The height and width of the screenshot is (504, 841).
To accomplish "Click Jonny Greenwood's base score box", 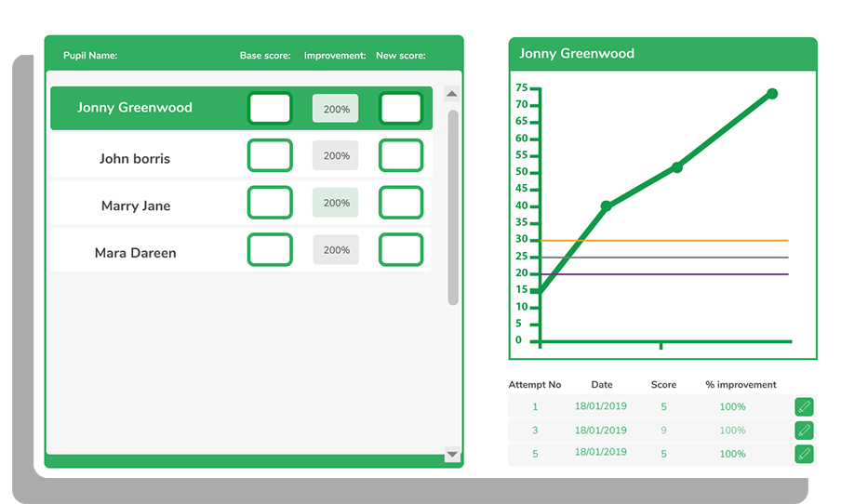I will (270, 109).
